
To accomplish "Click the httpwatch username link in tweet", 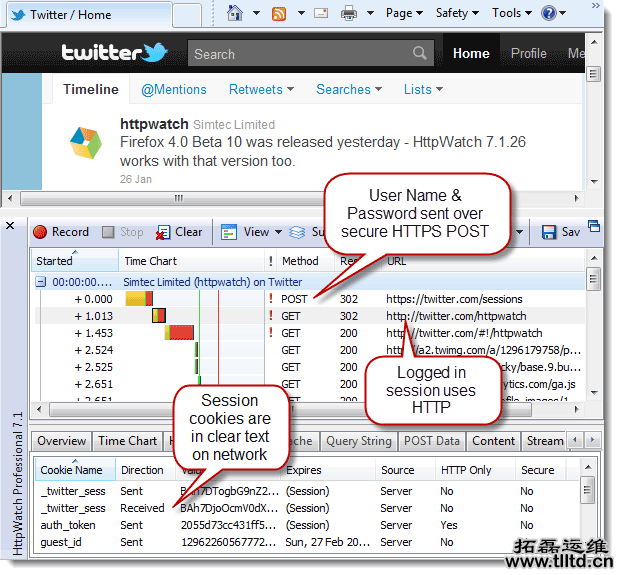I will pyautogui.click(x=153, y=124).
